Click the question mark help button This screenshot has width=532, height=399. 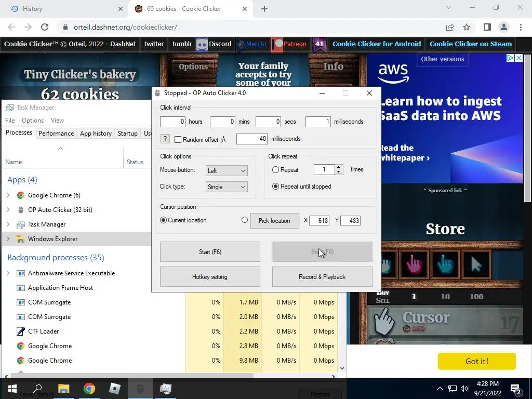click(x=165, y=139)
